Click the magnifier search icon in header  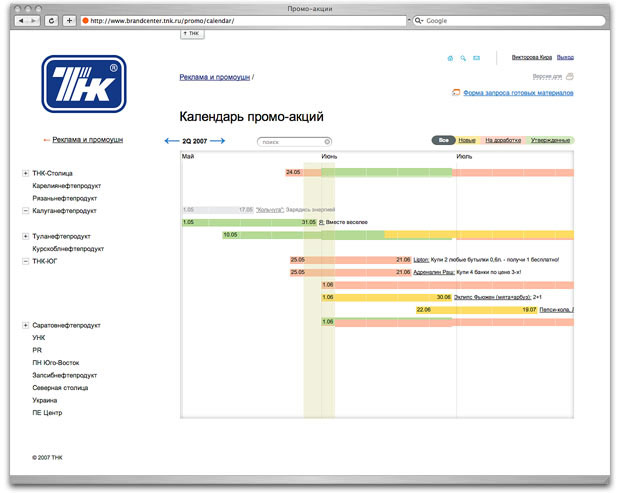coord(464,58)
